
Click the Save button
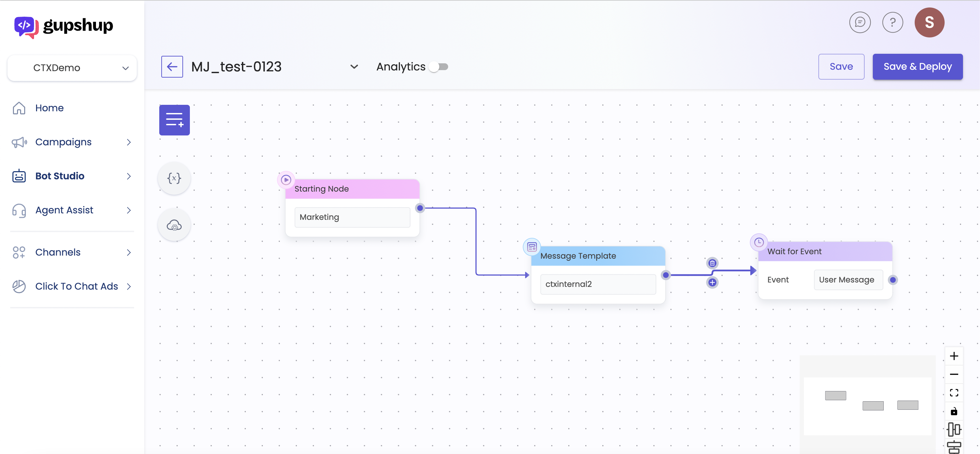click(841, 67)
